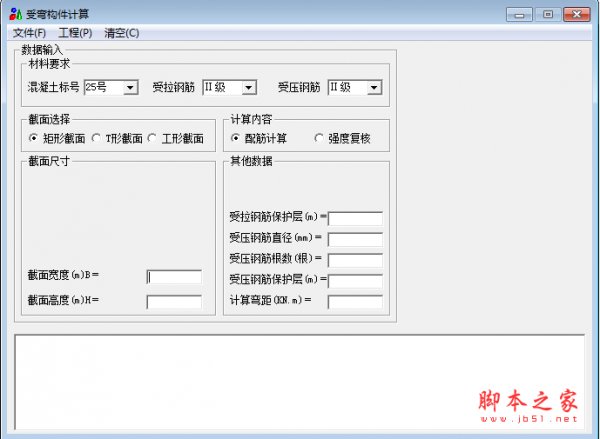The height and width of the screenshot is (439, 600).
Task: Click the 受压钢筋保护层(m) input field
Action: pyautogui.click(x=355, y=281)
